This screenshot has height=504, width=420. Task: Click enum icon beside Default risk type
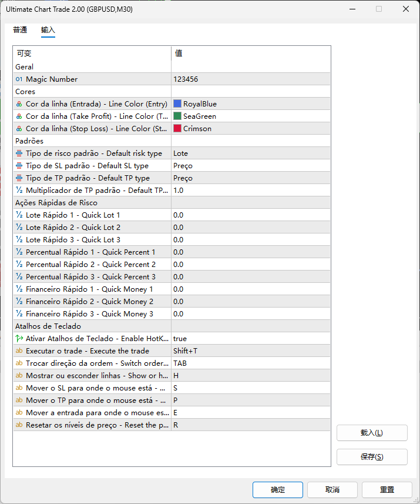pyautogui.click(x=19, y=153)
